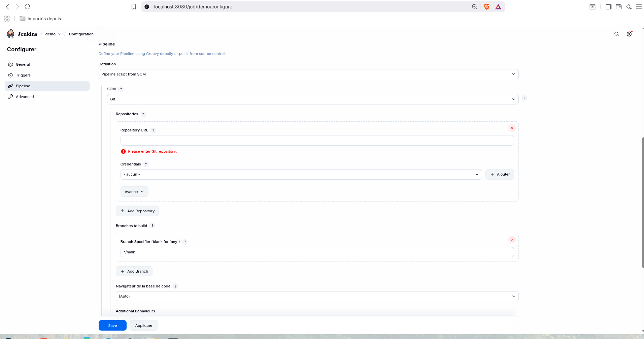Open browser hamburger menu
Screen dimensions: 644x339
(639, 7)
